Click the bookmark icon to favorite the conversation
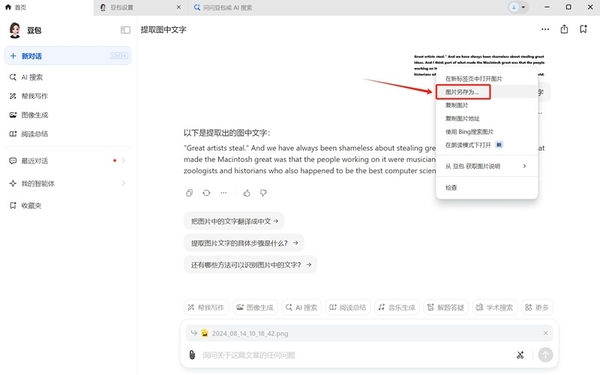 583,29
